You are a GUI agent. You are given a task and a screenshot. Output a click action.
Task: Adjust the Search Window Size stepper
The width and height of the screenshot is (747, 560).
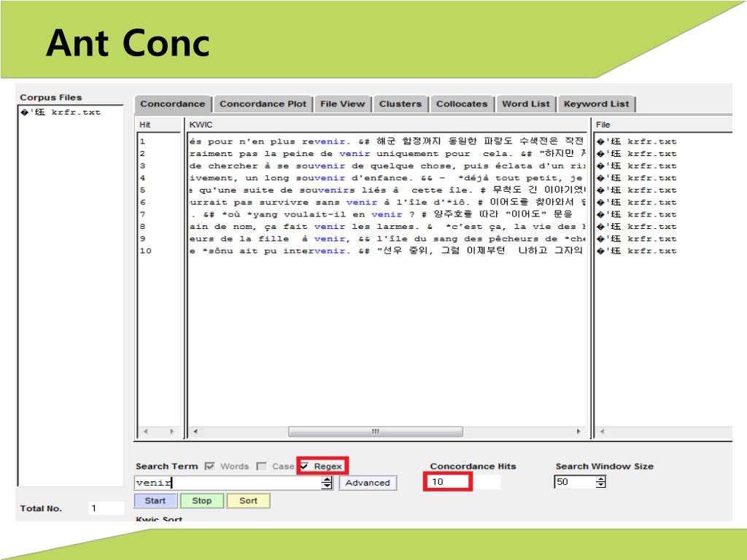coord(601,482)
